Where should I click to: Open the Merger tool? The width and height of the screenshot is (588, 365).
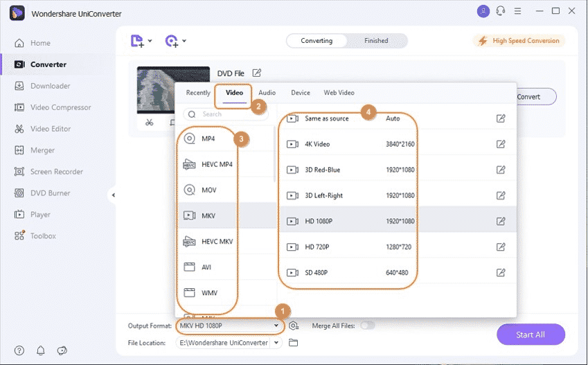[x=34, y=150]
